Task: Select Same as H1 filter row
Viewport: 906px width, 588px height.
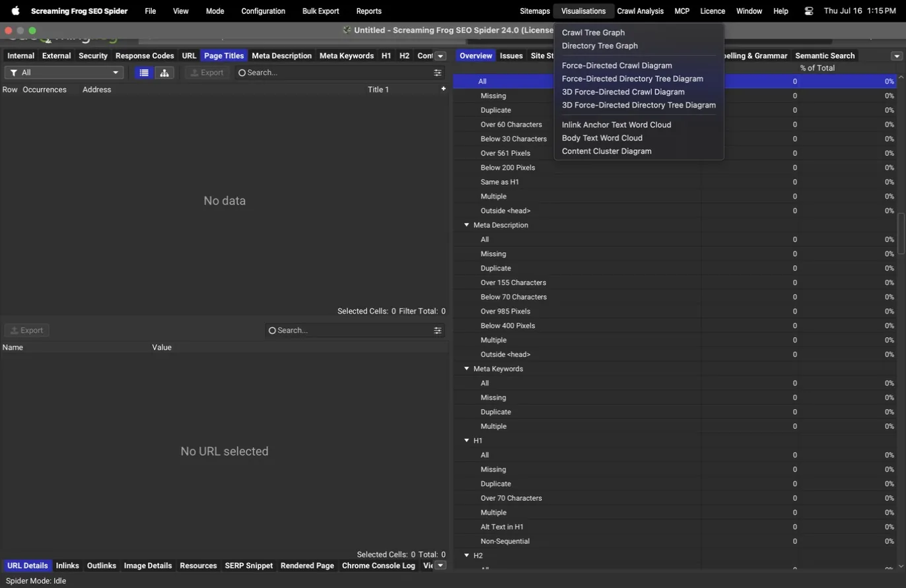Action: tap(675, 181)
